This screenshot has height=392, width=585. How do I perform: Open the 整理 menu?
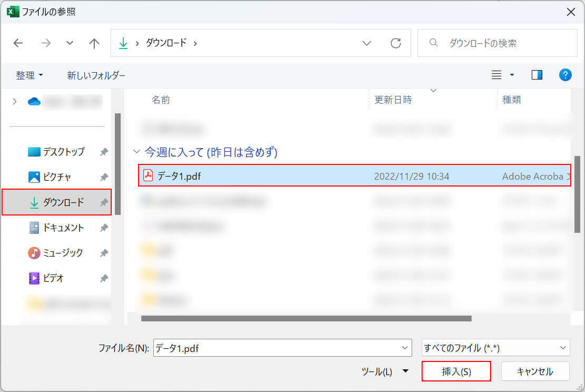(x=29, y=75)
